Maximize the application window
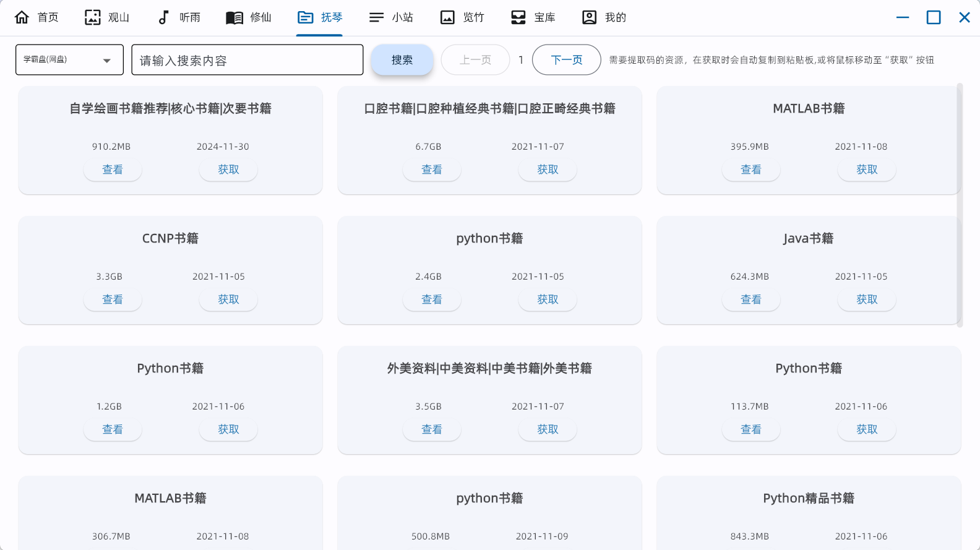 click(x=934, y=17)
